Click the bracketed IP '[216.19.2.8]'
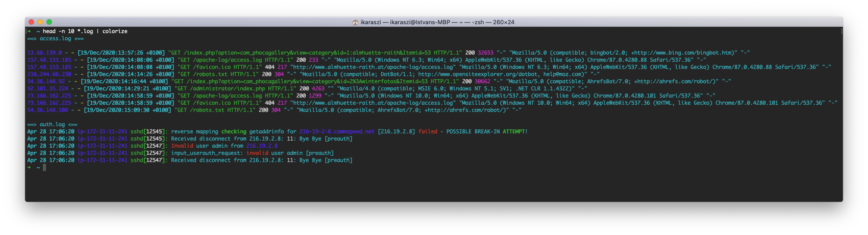 coord(396,132)
